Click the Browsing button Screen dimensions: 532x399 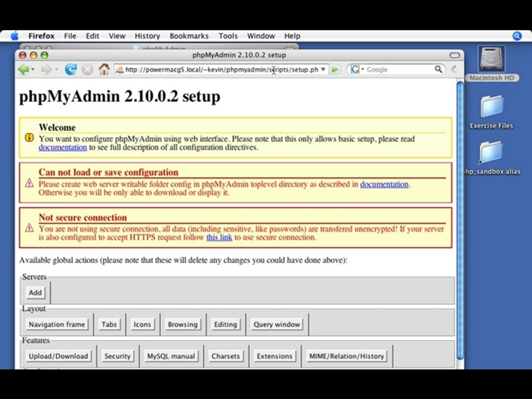tap(182, 324)
